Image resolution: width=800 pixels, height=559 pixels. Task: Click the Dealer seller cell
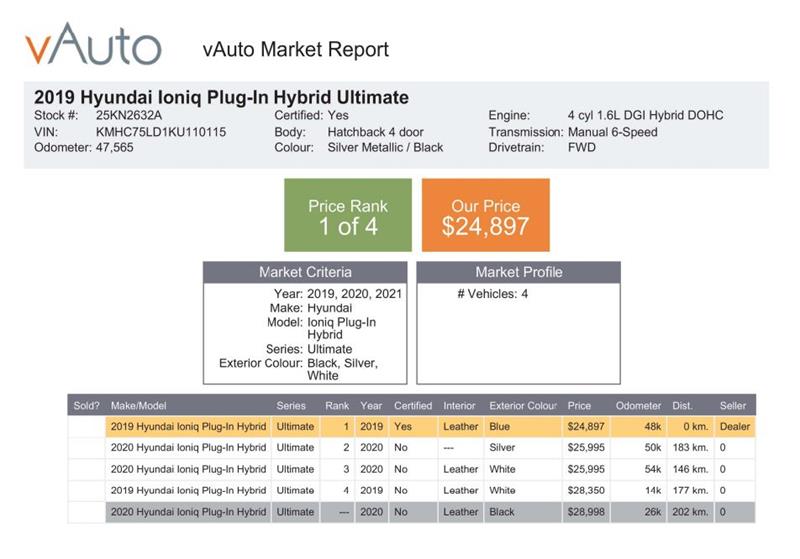click(x=735, y=426)
